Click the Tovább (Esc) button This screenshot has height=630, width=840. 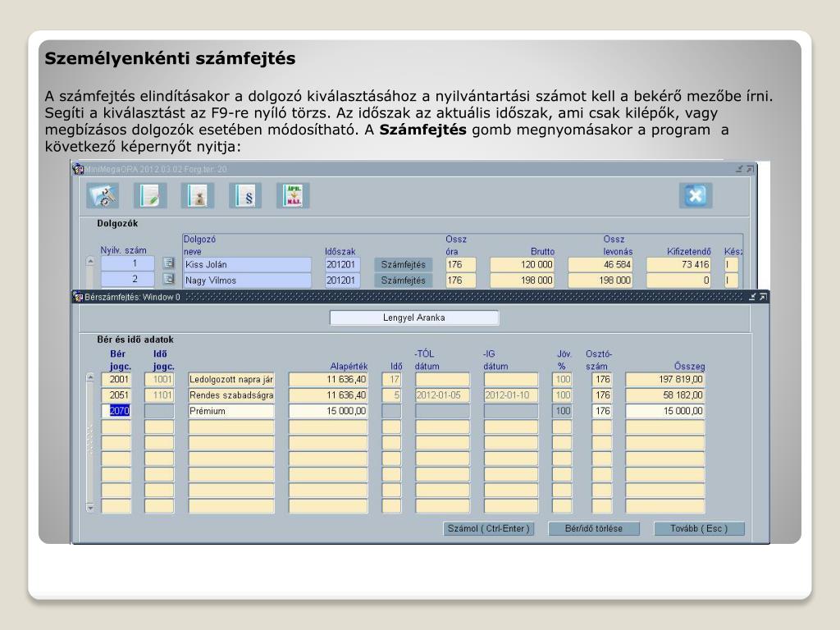[x=699, y=529]
